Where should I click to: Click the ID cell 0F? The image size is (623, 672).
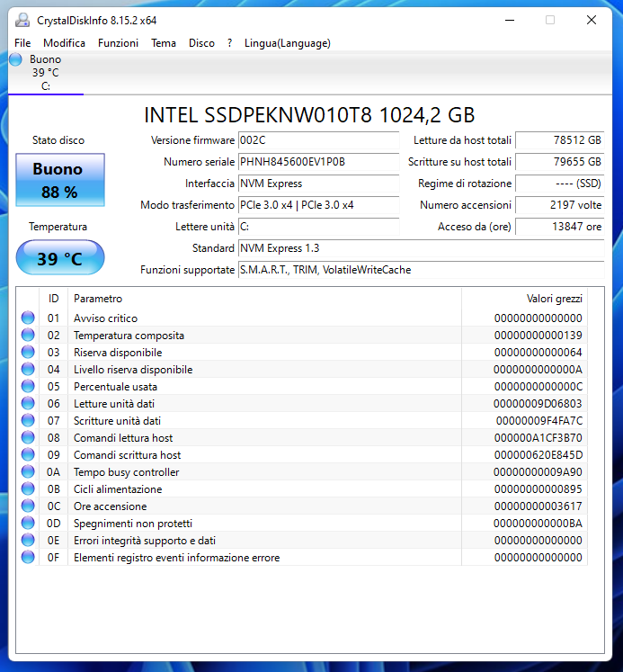point(54,558)
